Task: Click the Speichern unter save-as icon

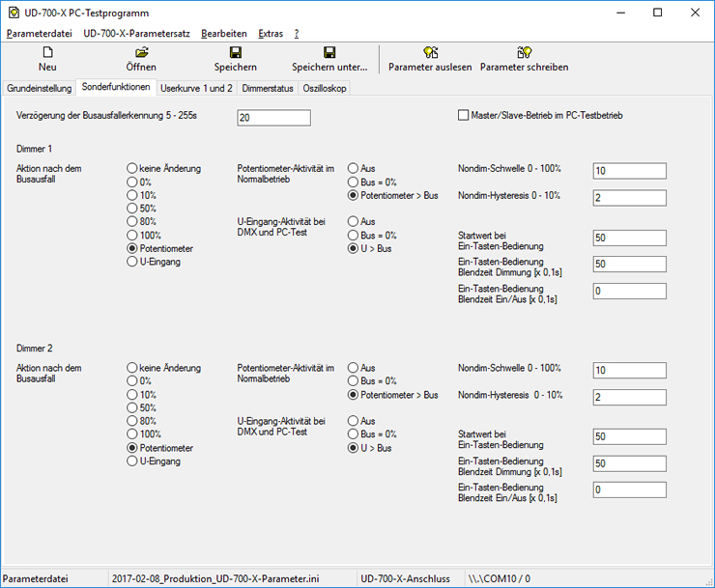Action: [329, 52]
